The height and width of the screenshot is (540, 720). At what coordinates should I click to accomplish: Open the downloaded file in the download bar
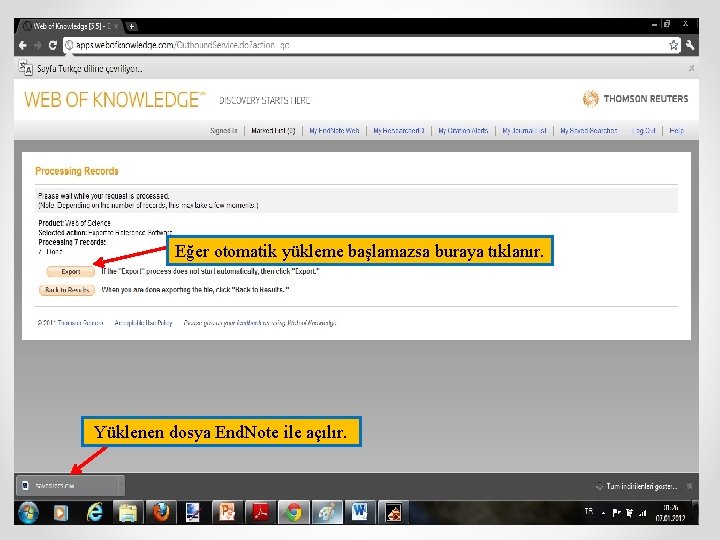[68, 485]
